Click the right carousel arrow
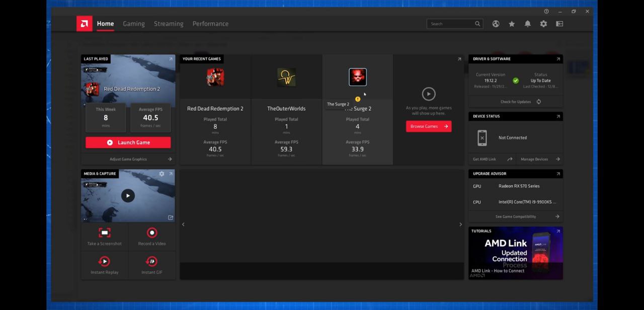Viewport: 644px width, 310px height. [460, 224]
